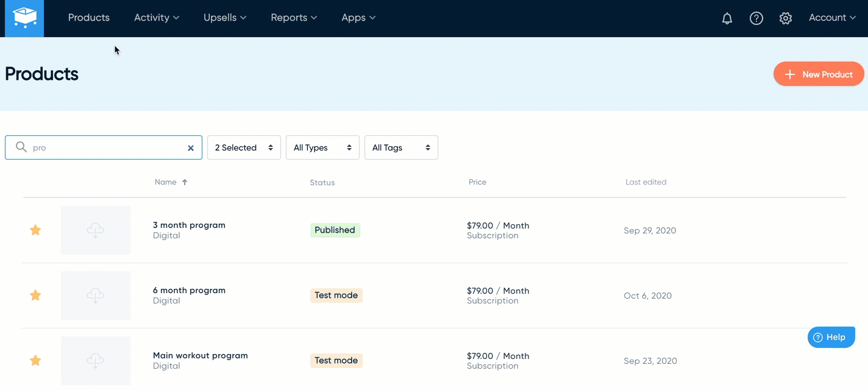Click the Oct 6, 2020 date
The height and width of the screenshot is (390, 868).
648,296
